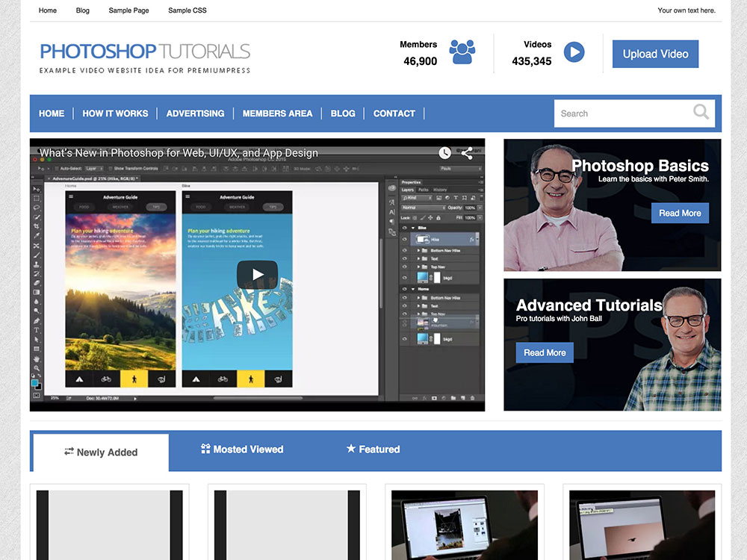Open the Sample CSS link at top
The width and height of the screenshot is (747, 560).
(x=187, y=10)
